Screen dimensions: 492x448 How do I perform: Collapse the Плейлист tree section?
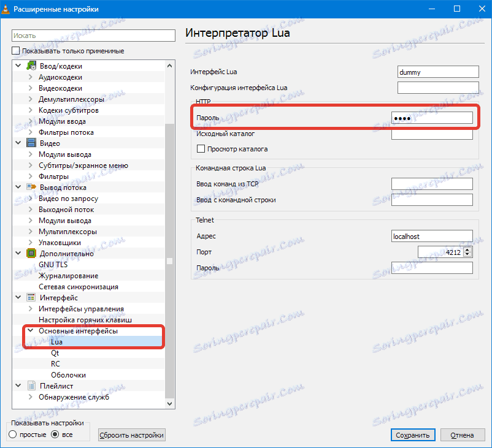18,385
